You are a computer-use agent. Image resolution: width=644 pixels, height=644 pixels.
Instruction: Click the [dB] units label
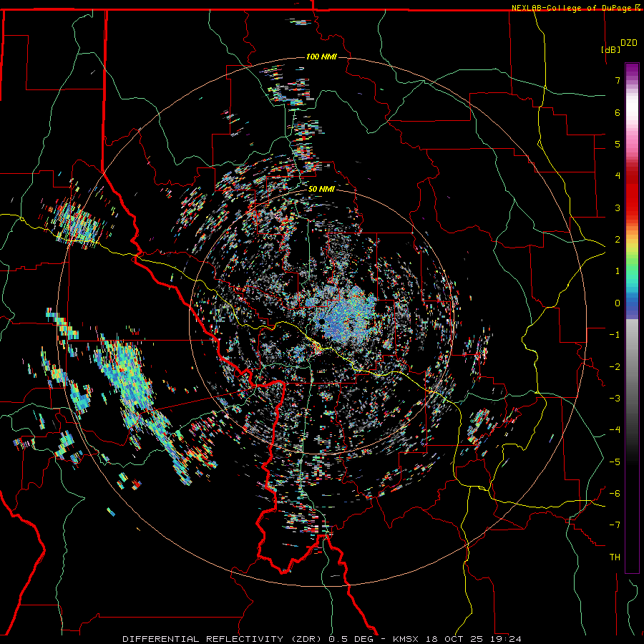[x=611, y=49]
